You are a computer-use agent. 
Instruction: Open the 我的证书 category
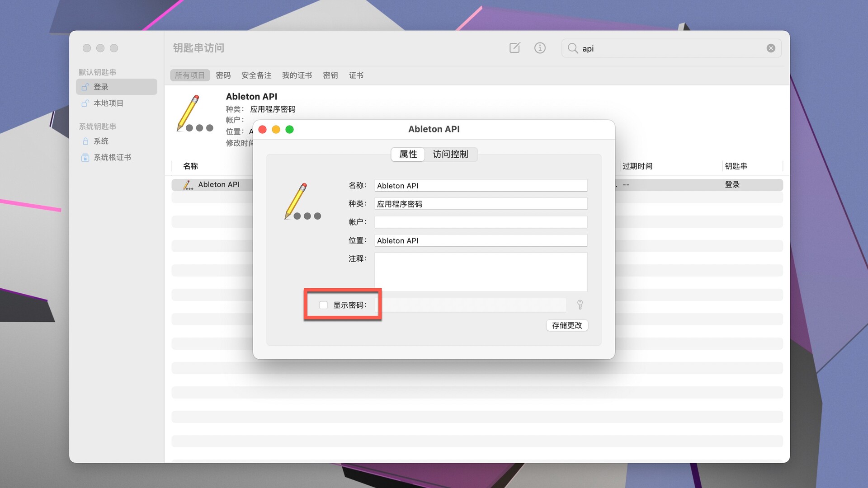click(297, 75)
